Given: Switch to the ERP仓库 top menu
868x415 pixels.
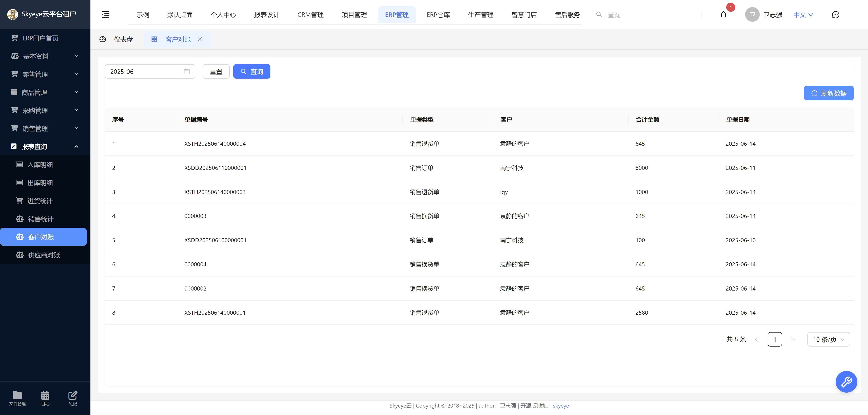Looking at the screenshot, I should tap(438, 15).
